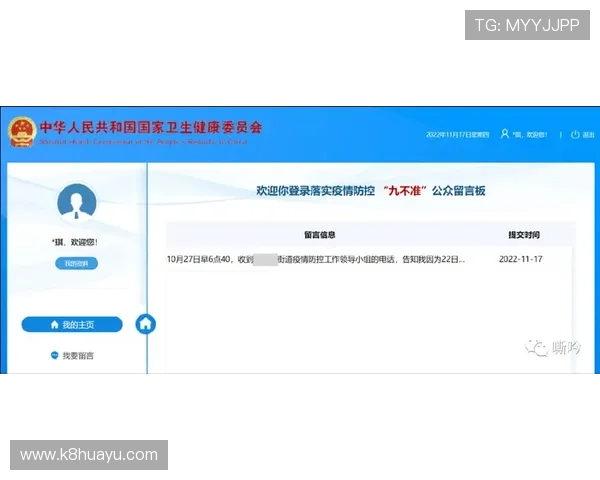Click the 九不准 board heading
This screenshot has height=480, width=600.
click(371, 191)
